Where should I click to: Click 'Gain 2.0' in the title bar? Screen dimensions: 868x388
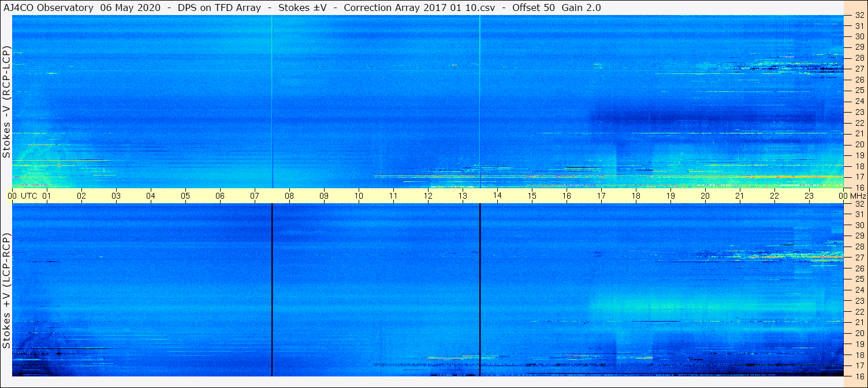tap(581, 8)
